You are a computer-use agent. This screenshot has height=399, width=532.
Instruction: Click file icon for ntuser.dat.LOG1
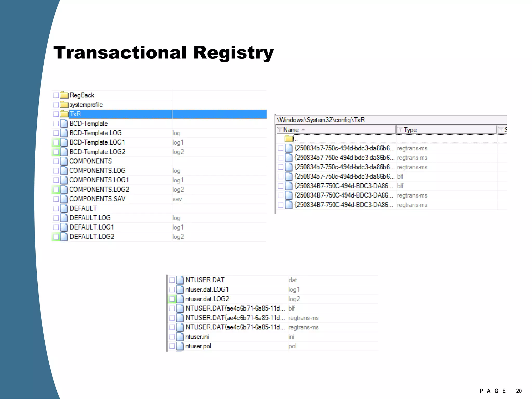click(180, 289)
